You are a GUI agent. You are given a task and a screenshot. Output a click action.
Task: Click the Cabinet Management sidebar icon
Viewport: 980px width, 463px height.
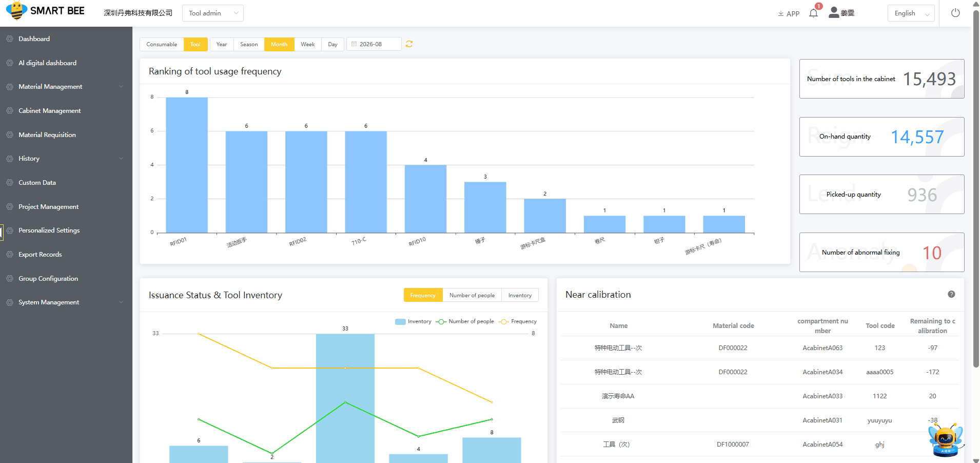[10, 111]
